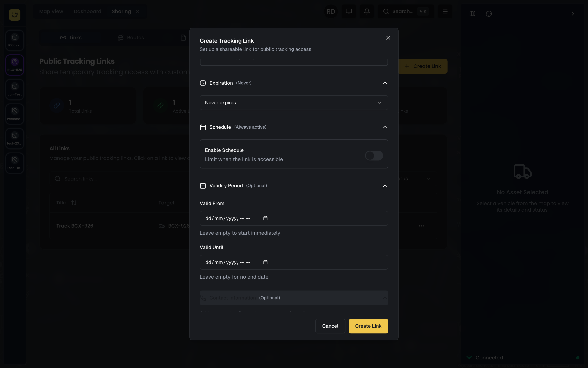Screen dimensions: 588x368
Task: Toggle the Enable Schedule switch
Action: coord(374,156)
